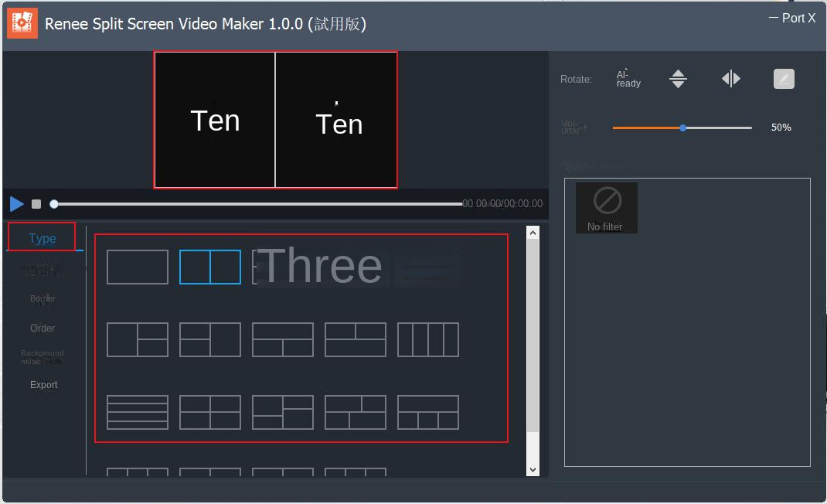
Task: Play the preview video
Action: (x=16, y=203)
